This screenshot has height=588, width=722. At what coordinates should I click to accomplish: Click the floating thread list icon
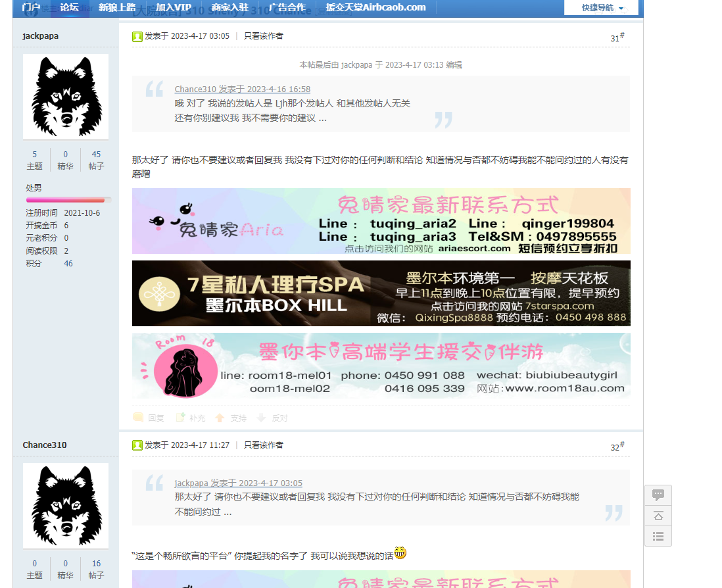658,536
